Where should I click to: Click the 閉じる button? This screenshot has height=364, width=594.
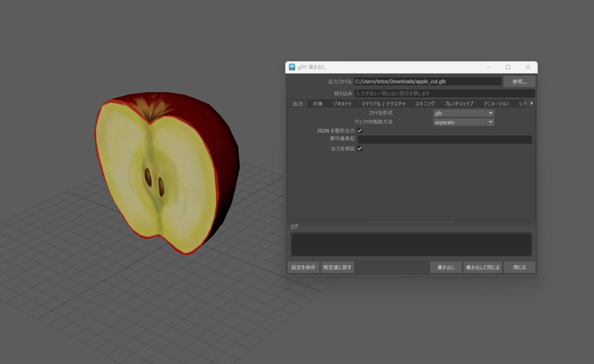[x=519, y=268]
